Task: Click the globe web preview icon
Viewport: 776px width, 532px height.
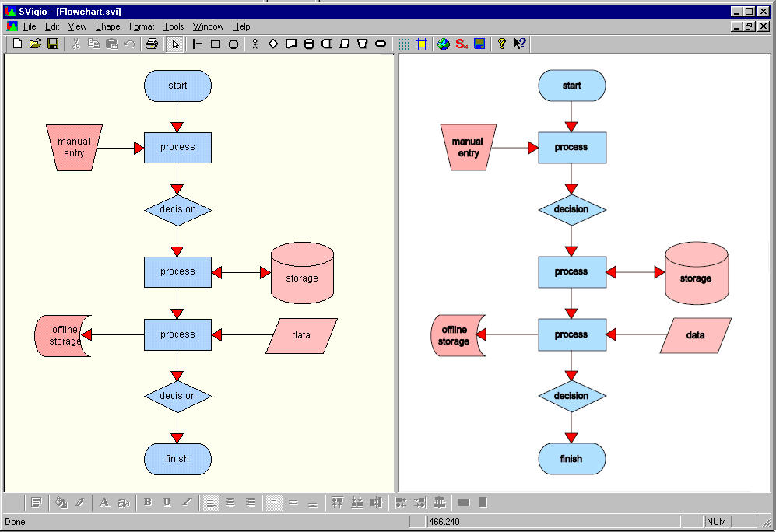Action: coord(444,44)
